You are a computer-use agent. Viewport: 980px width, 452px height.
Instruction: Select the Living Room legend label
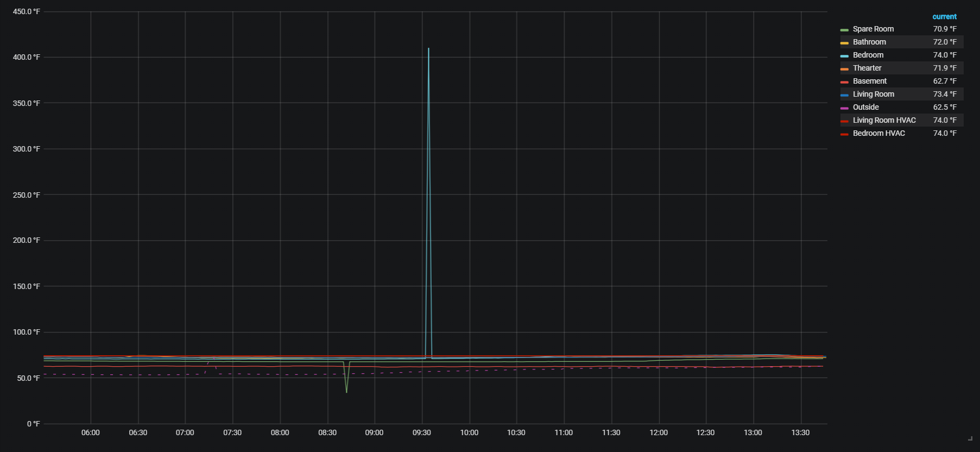pyautogui.click(x=873, y=94)
